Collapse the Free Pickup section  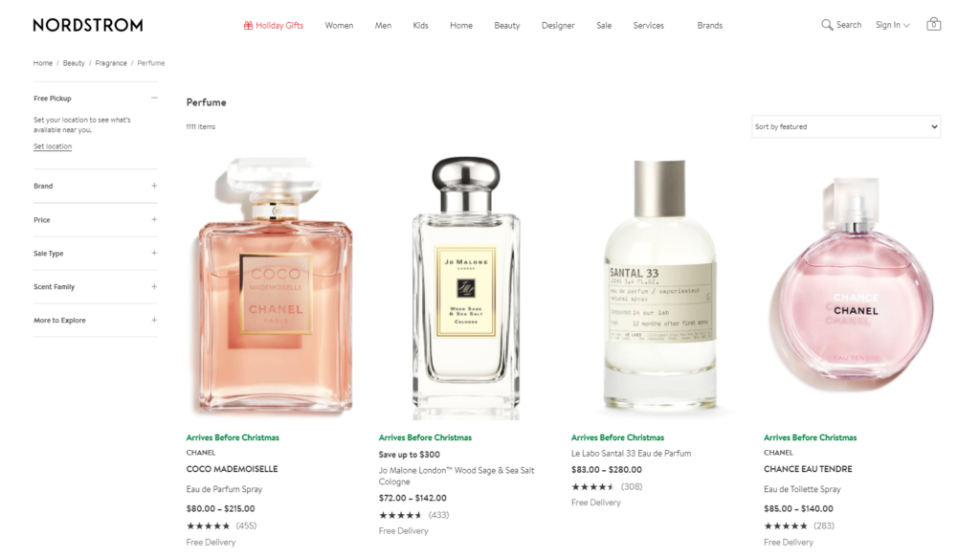coord(154,99)
